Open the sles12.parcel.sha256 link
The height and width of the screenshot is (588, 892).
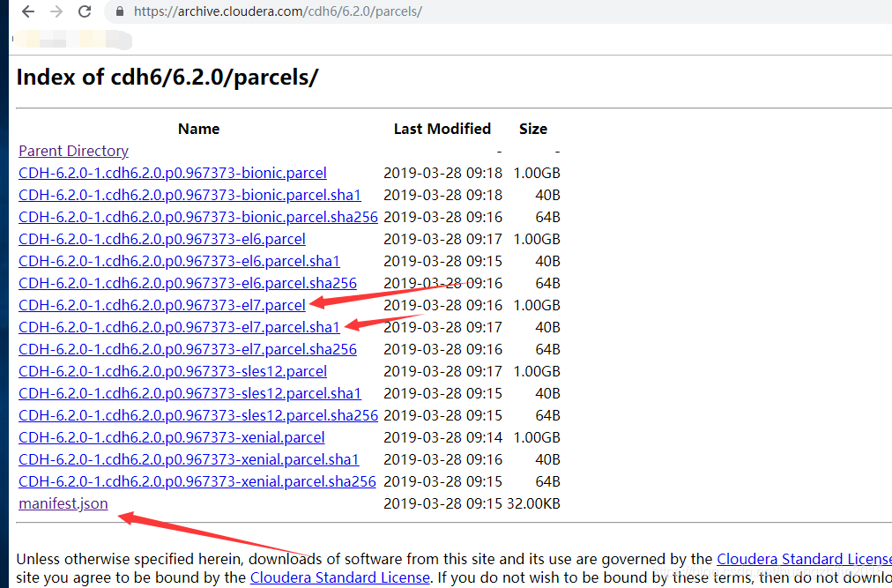pyautogui.click(x=198, y=415)
